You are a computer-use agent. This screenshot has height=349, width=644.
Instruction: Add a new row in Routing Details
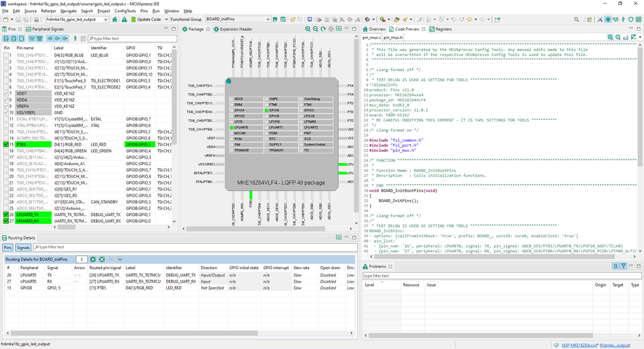pos(93,259)
